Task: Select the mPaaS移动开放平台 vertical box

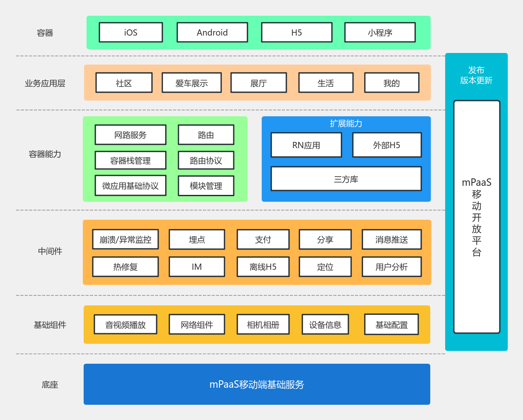Action: pyautogui.click(x=477, y=217)
